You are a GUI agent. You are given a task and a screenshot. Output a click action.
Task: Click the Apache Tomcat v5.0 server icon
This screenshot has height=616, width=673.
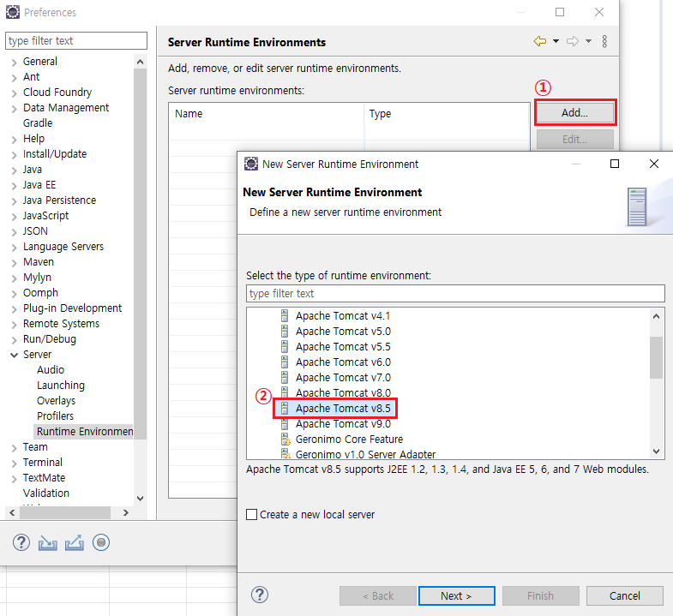(x=285, y=332)
